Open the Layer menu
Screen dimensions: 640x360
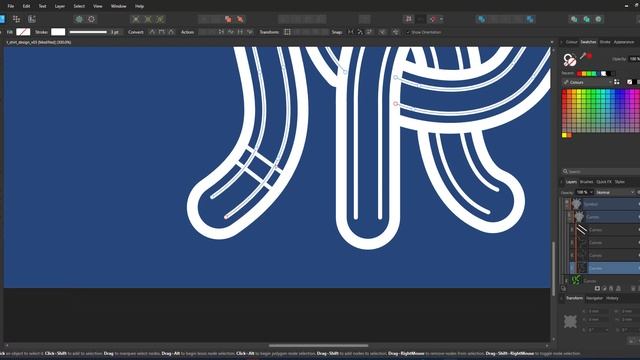click(x=60, y=6)
